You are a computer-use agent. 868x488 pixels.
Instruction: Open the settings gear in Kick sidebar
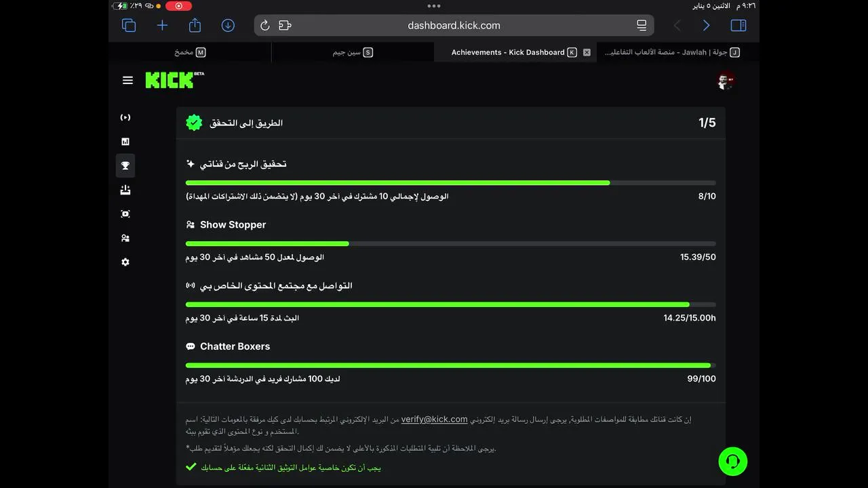[x=125, y=262]
